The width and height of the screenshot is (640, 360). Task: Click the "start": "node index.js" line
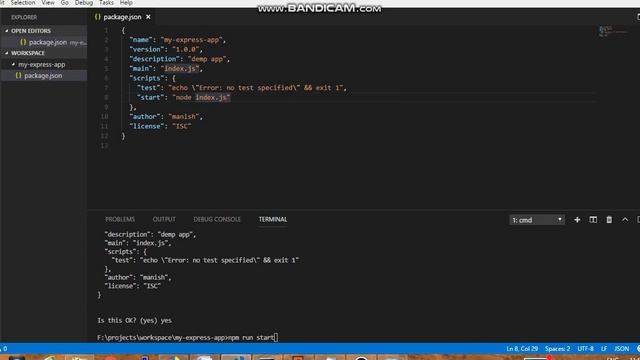pos(184,98)
